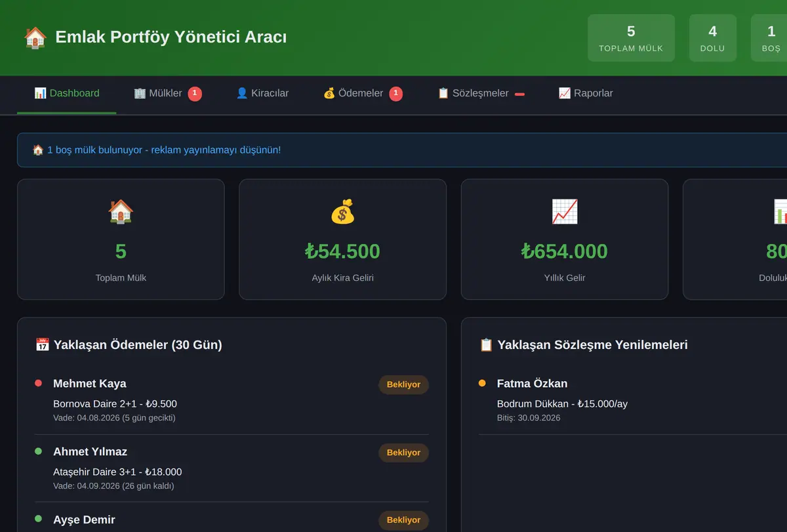Open the Raporlar tab

[x=586, y=94]
